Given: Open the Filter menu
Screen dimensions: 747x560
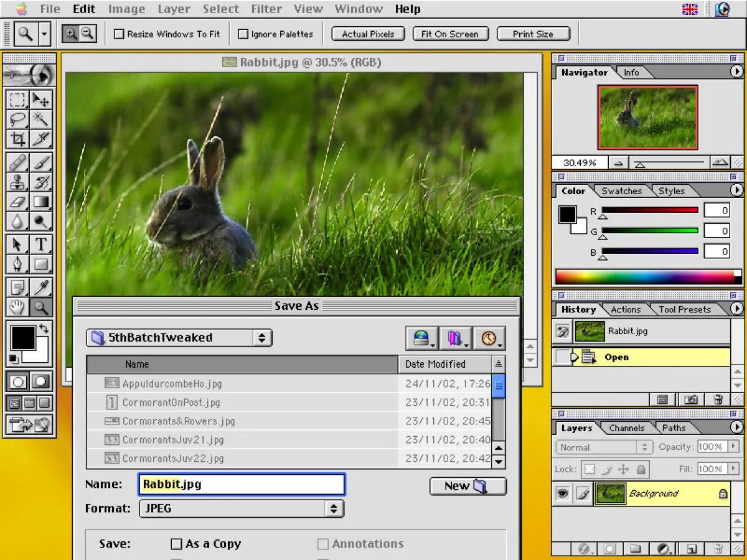Looking at the screenshot, I should coord(266,9).
